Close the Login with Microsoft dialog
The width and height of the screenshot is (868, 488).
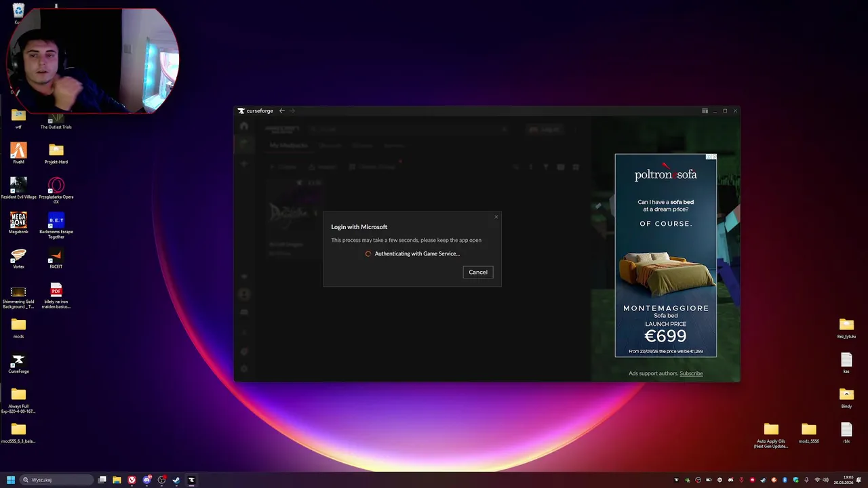496,217
